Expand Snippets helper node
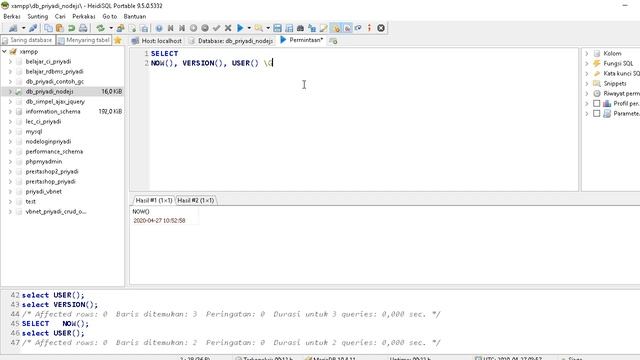Viewport: 640px width, 360px height. (587, 84)
